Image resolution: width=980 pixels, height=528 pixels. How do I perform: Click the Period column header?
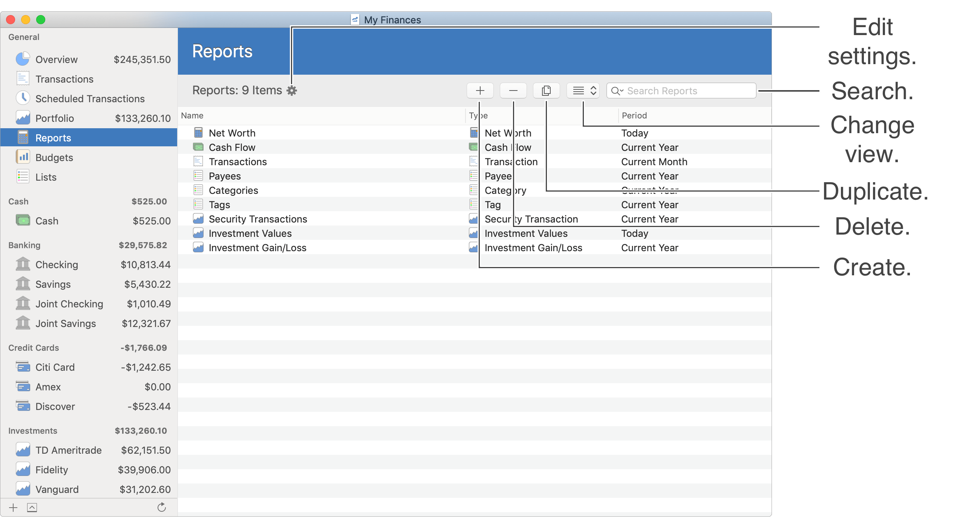click(634, 115)
